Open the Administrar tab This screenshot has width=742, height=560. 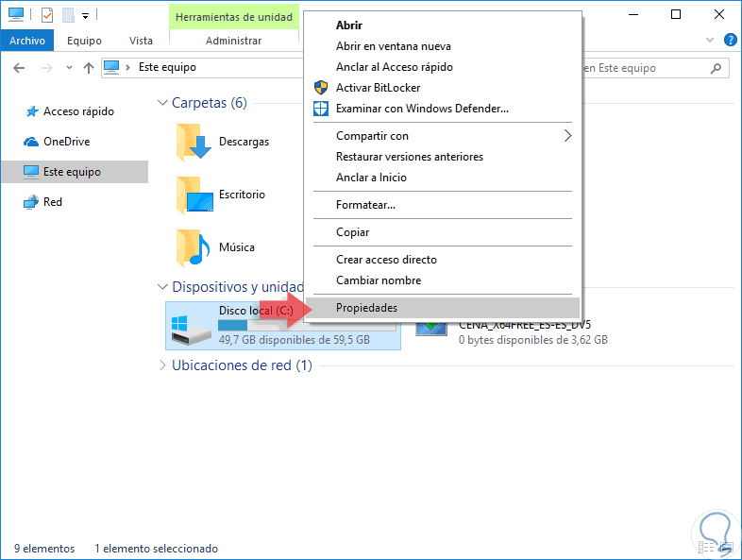(x=234, y=41)
